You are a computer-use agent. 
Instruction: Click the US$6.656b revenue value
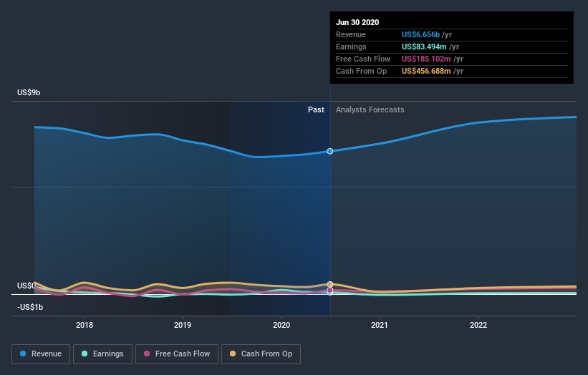pos(420,34)
